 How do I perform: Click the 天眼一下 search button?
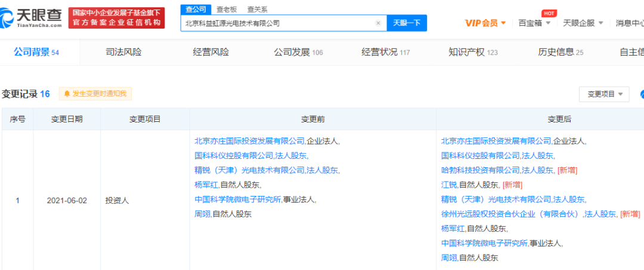click(407, 23)
